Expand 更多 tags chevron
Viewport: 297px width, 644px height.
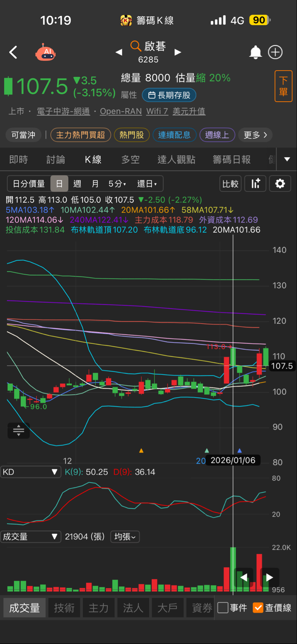point(255,135)
